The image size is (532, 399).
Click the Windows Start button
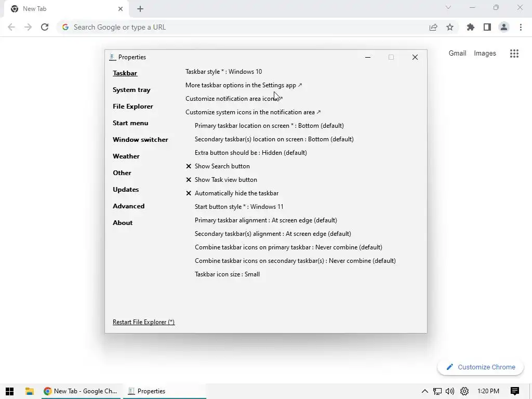(x=9, y=391)
